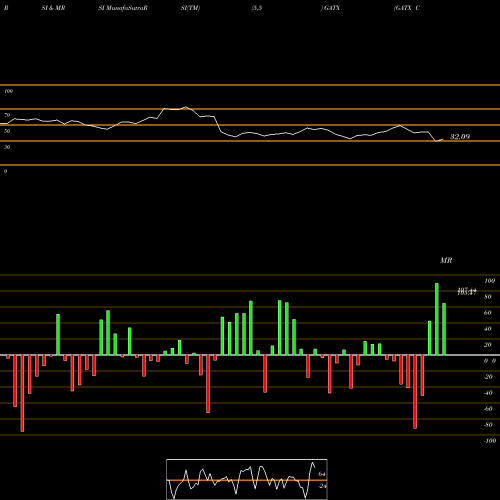Click the value 64 in the mini chart
Viewport: 500px width, 500px height.
coord(322,474)
